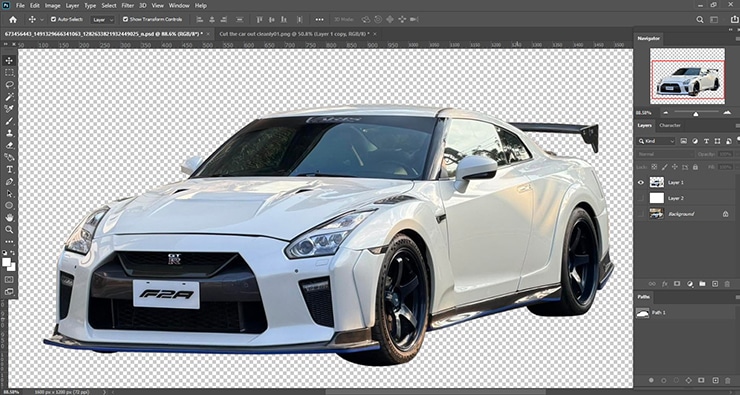Image resolution: width=740 pixels, height=395 pixels.
Task: Click the Navigator zoom slider handle
Action: click(695, 113)
